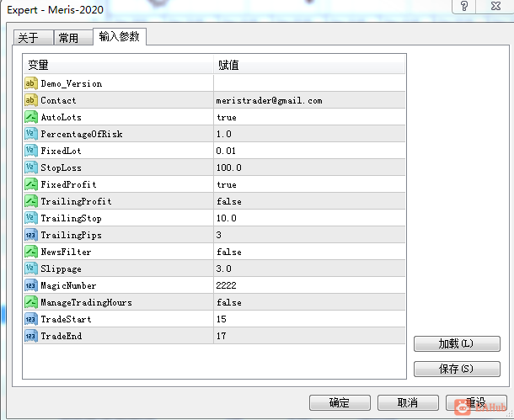The width and height of the screenshot is (514, 420).
Task: Click the 保存 (S) button
Action: [x=457, y=369]
